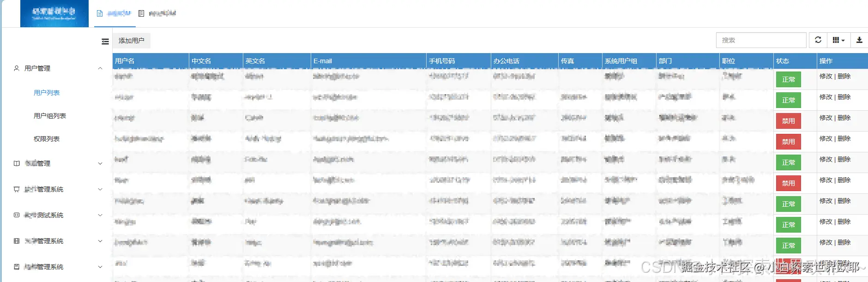Click 修改 in the third table row

[x=826, y=118]
